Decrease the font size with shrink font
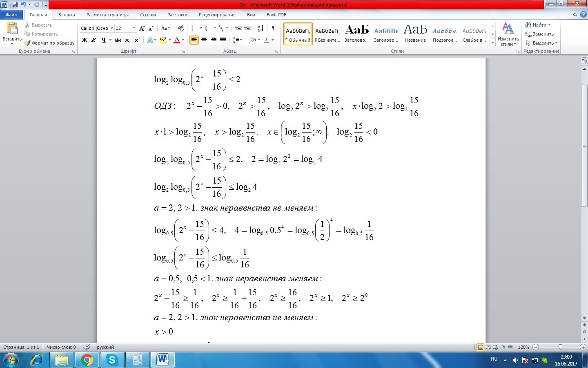This screenshot has height=368, width=588. pos(151,28)
